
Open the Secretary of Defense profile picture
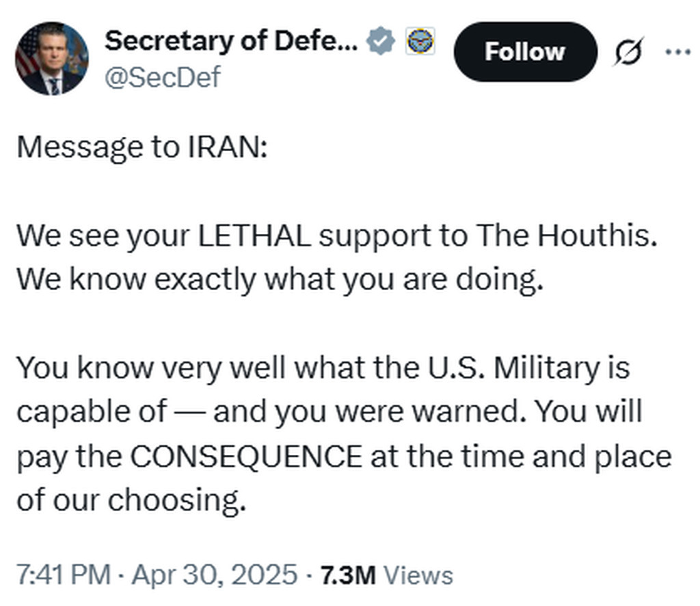[52, 59]
